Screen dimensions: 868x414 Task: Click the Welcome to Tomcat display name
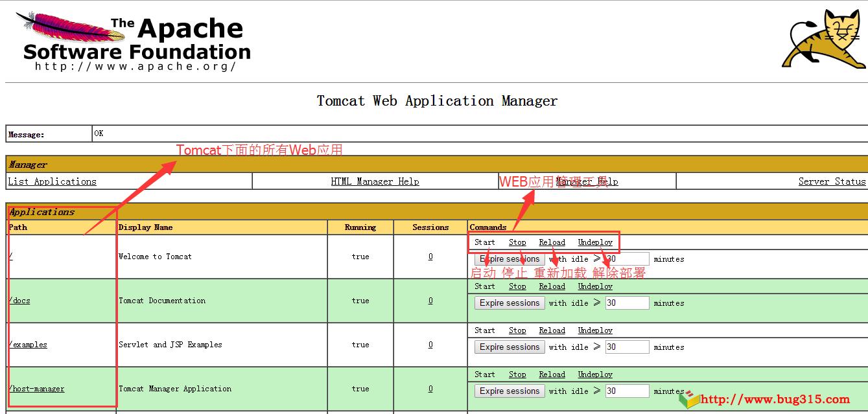(x=155, y=257)
